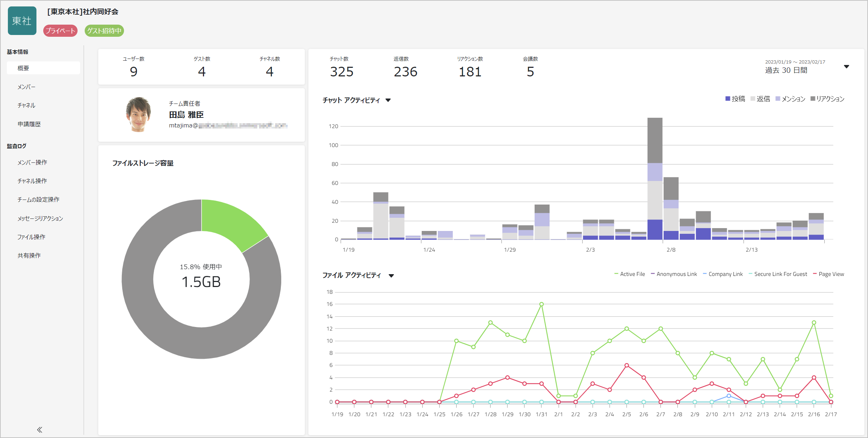Click the ゲスト招待中 badge

104,31
